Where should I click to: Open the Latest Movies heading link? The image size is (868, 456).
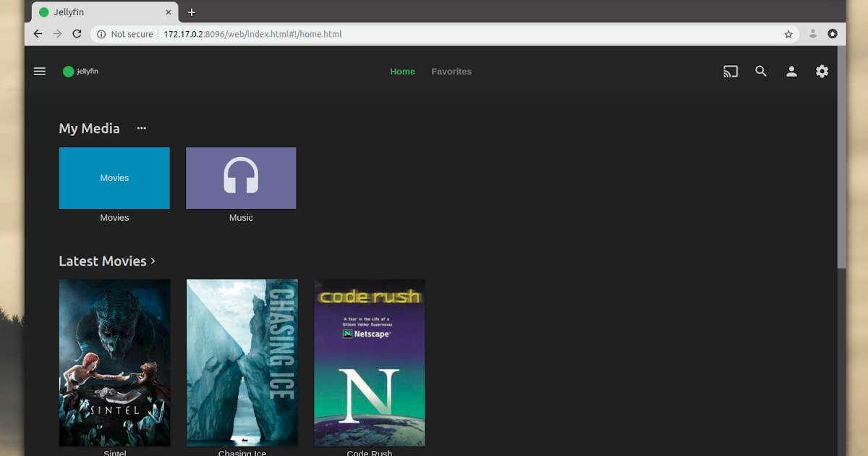103,261
